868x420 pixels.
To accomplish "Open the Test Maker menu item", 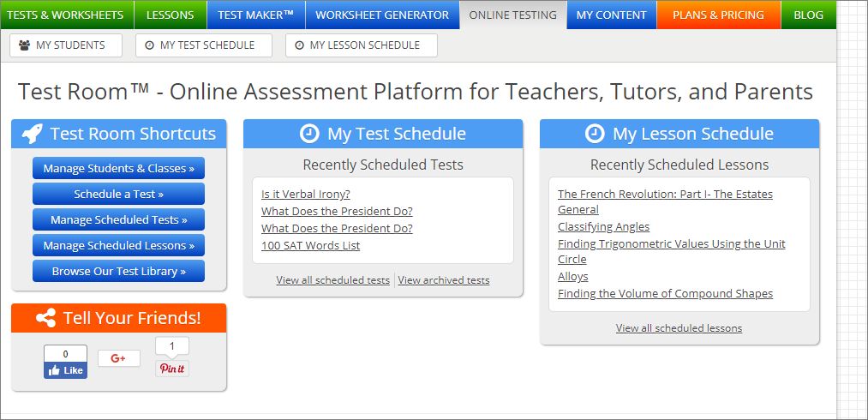I will [x=255, y=15].
